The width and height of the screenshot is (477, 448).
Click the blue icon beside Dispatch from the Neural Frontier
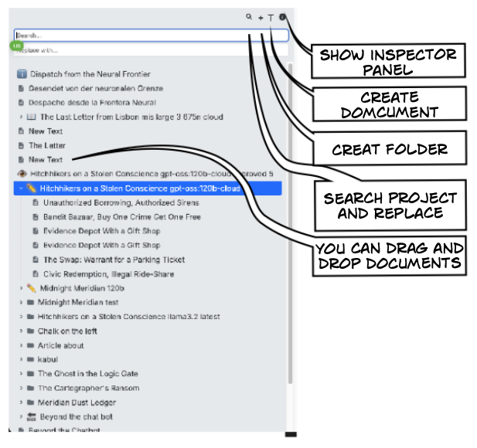[x=22, y=74]
